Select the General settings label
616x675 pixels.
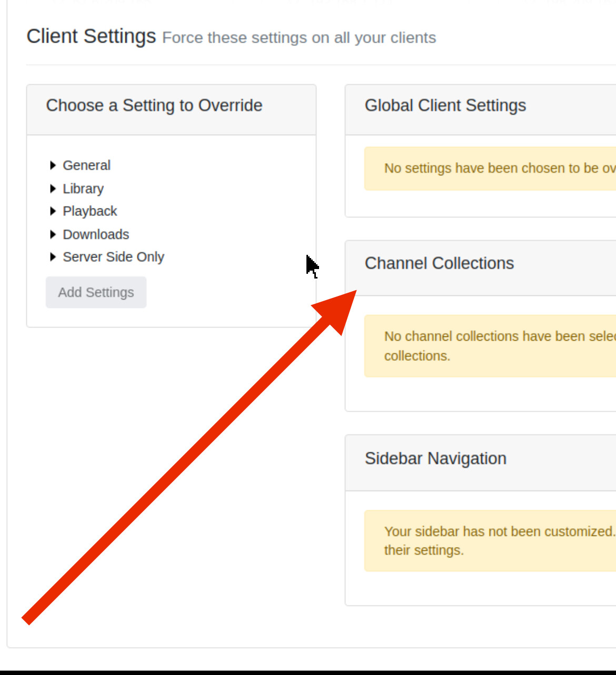point(86,165)
